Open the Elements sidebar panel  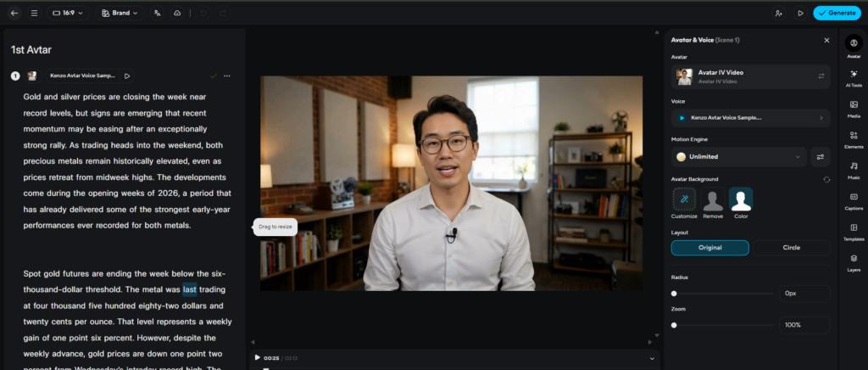pos(853,138)
